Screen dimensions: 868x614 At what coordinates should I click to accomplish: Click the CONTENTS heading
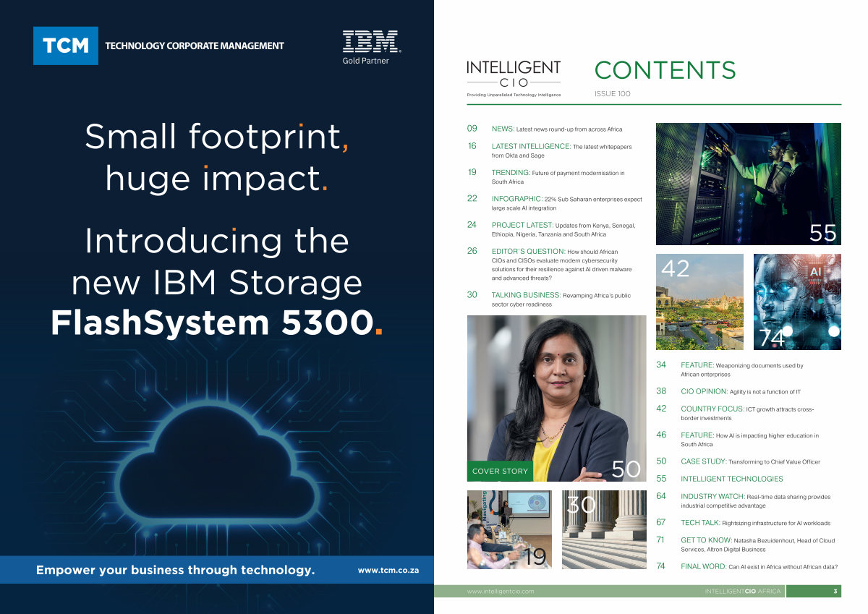tap(665, 70)
